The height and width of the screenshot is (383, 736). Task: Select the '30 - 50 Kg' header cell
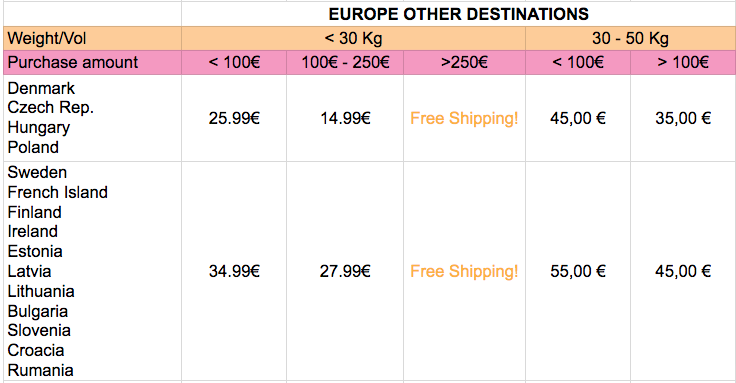pos(630,38)
